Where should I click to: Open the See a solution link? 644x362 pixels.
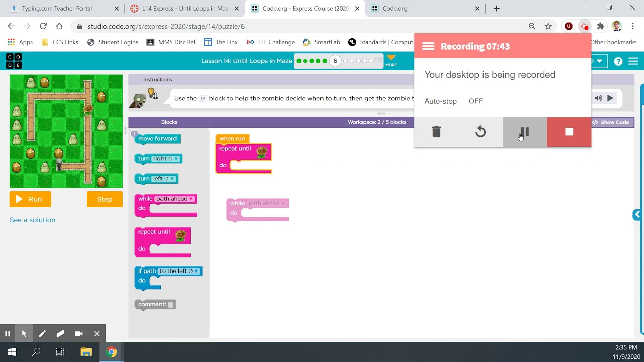click(x=33, y=220)
